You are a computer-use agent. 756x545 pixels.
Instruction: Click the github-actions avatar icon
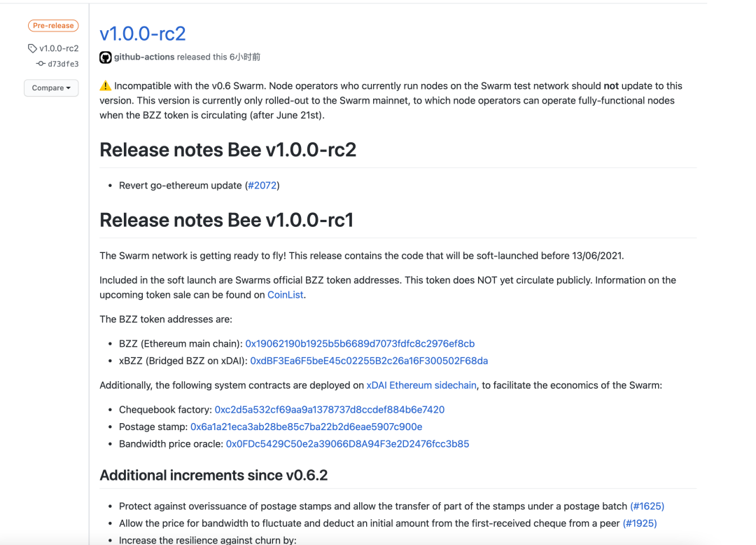(x=106, y=57)
